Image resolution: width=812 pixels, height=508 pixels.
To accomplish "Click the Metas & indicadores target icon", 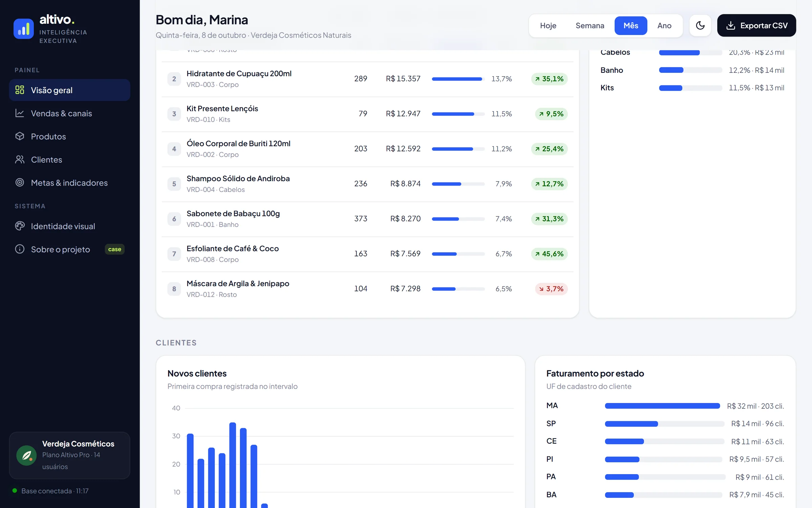I will pyautogui.click(x=20, y=183).
